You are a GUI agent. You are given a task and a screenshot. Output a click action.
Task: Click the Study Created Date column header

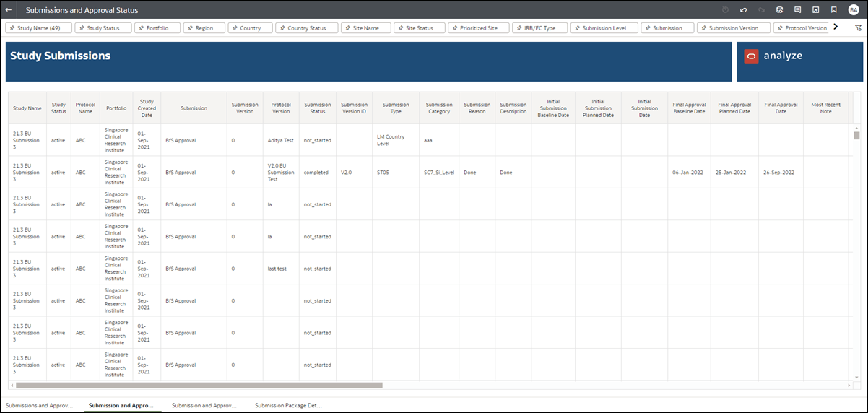pyautogui.click(x=147, y=108)
